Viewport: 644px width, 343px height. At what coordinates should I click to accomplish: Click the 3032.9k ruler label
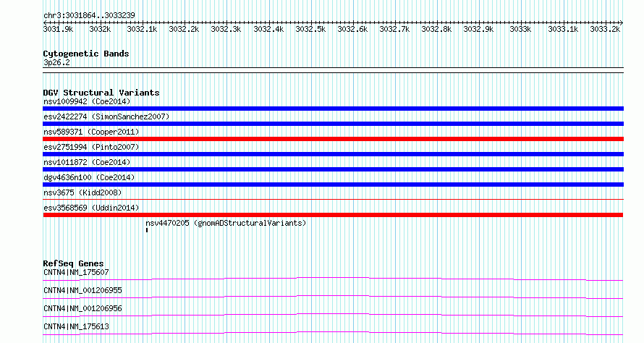pos(478,29)
